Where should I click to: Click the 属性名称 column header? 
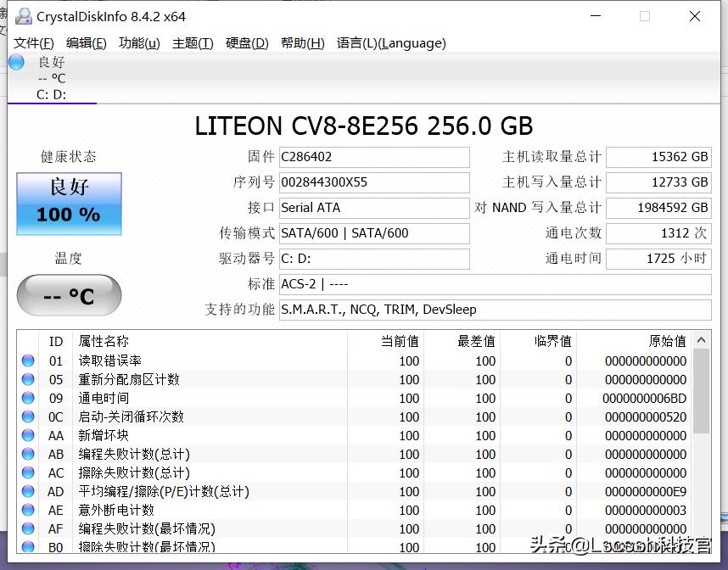pyautogui.click(x=104, y=341)
